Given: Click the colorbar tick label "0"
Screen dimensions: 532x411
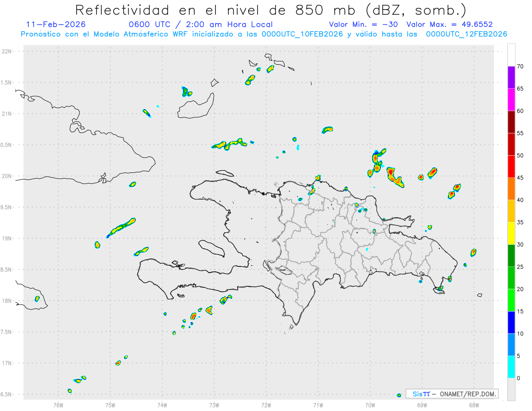Looking at the screenshot, I should (x=519, y=378).
